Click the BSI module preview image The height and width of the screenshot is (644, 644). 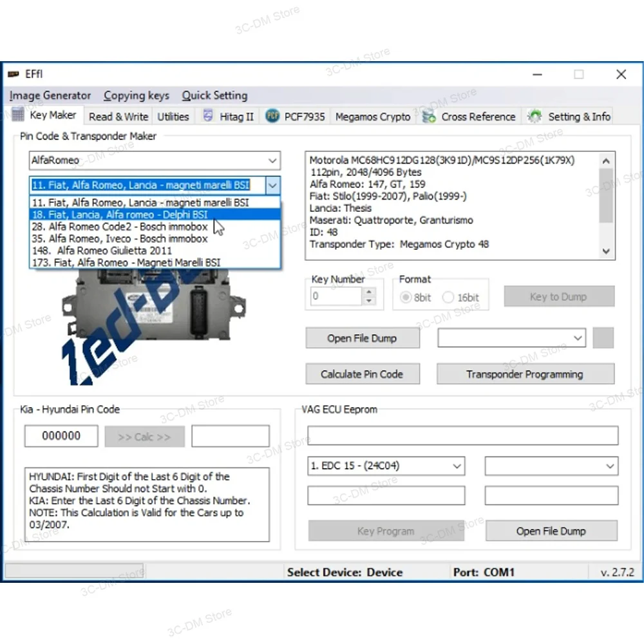(x=154, y=327)
